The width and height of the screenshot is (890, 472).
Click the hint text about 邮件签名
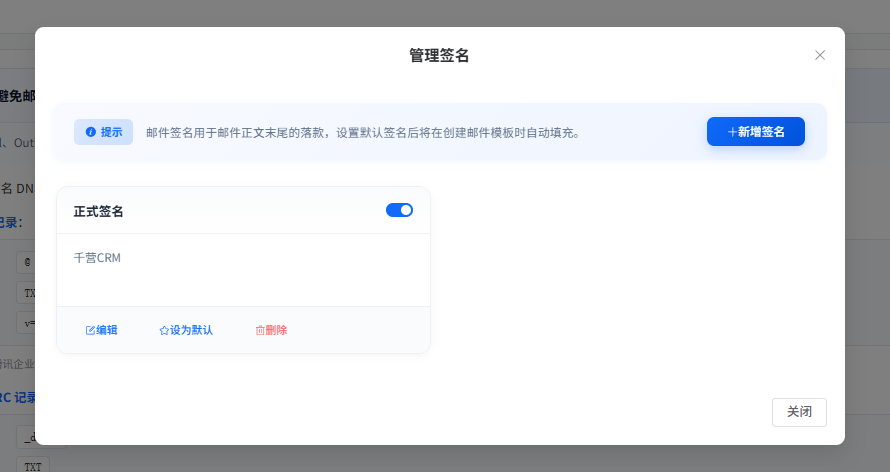pyautogui.click(x=362, y=132)
